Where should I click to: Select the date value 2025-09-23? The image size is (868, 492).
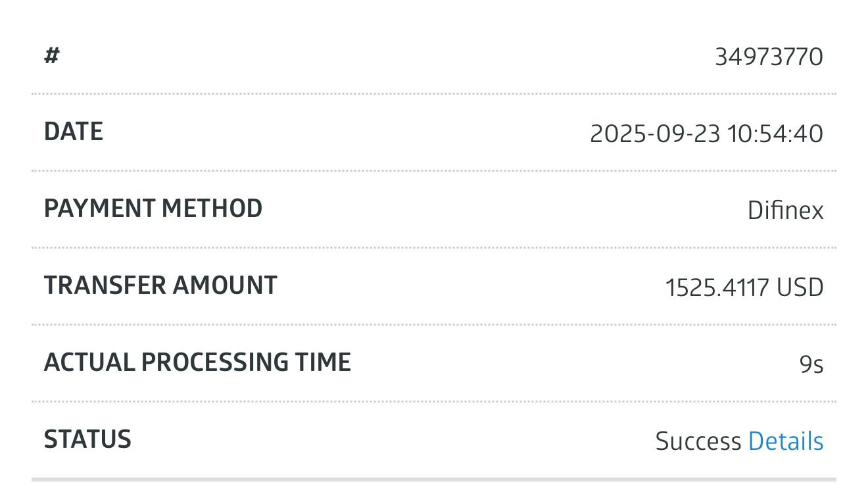click(655, 134)
